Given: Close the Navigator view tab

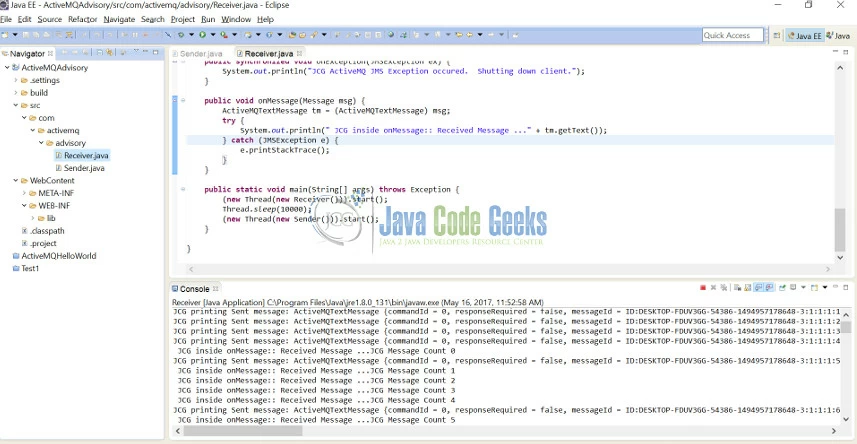Looking at the screenshot, I should [x=50, y=53].
